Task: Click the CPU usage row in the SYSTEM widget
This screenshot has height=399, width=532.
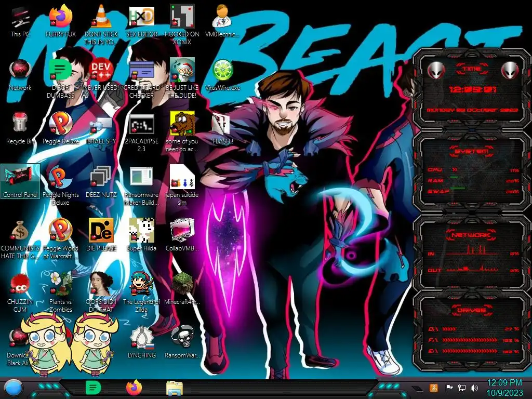Action: 474,170
